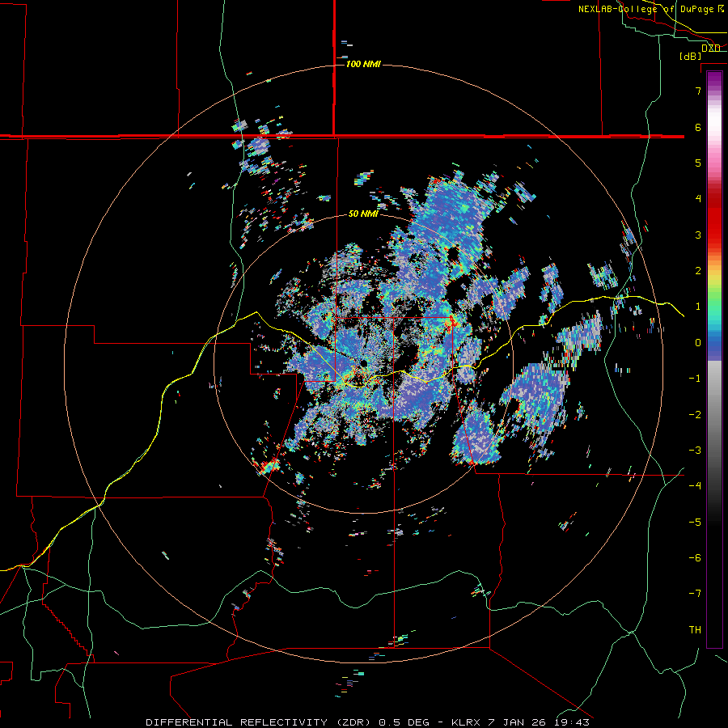Viewport: 728px width, 728px height.
Task: Pick the red band of the color scale
Action: click(x=714, y=218)
